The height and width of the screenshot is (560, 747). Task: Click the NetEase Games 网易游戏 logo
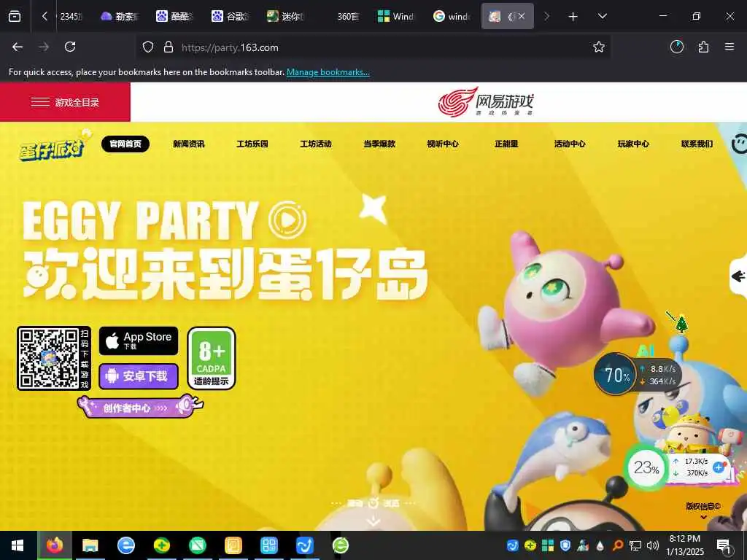click(485, 101)
